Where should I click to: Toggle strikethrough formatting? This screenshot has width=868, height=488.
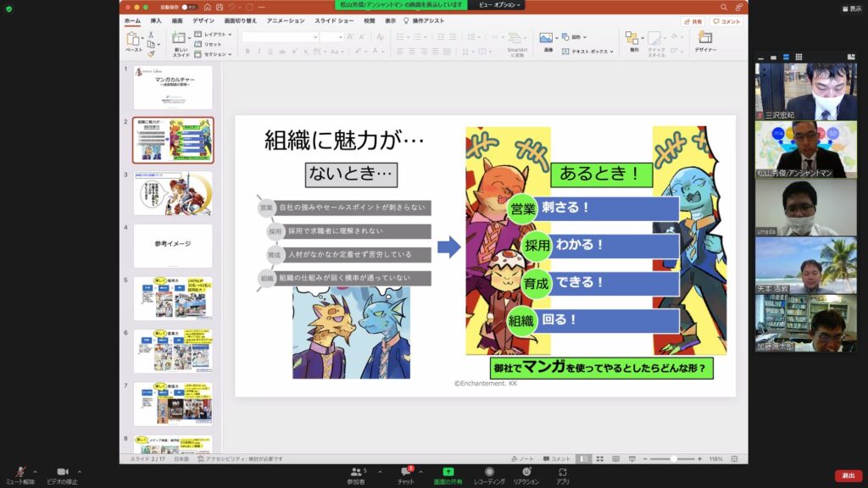(x=281, y=52)
